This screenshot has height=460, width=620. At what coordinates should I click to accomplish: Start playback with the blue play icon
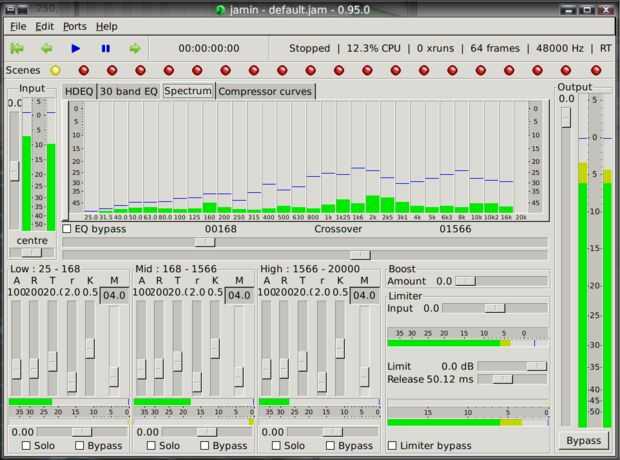click(76, 49)
